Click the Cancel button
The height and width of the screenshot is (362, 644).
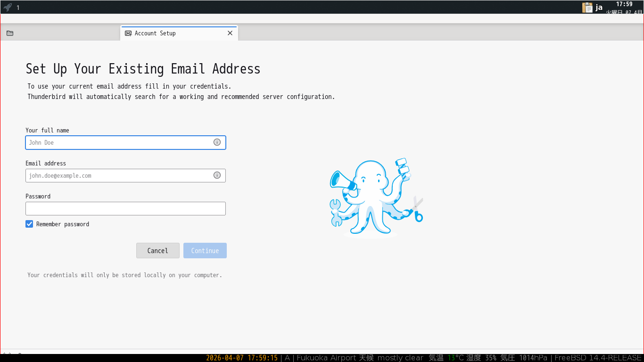(158, 250)
